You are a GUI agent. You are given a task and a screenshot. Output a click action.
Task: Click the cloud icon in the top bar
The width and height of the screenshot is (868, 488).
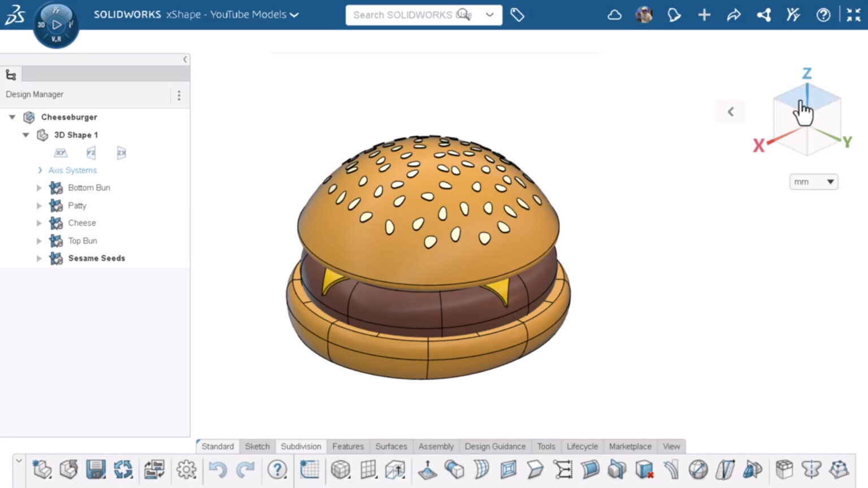point(614,15)
